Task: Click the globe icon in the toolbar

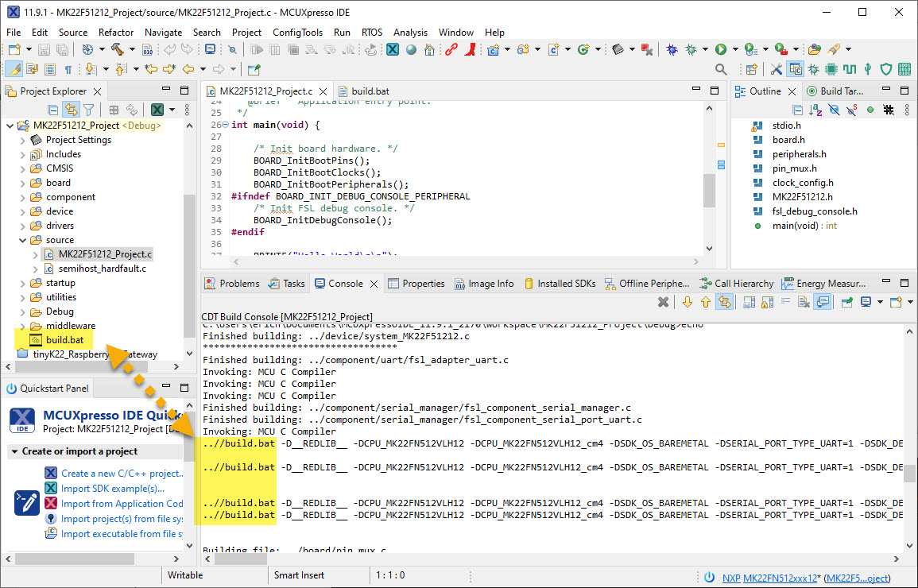Action: 411,50
